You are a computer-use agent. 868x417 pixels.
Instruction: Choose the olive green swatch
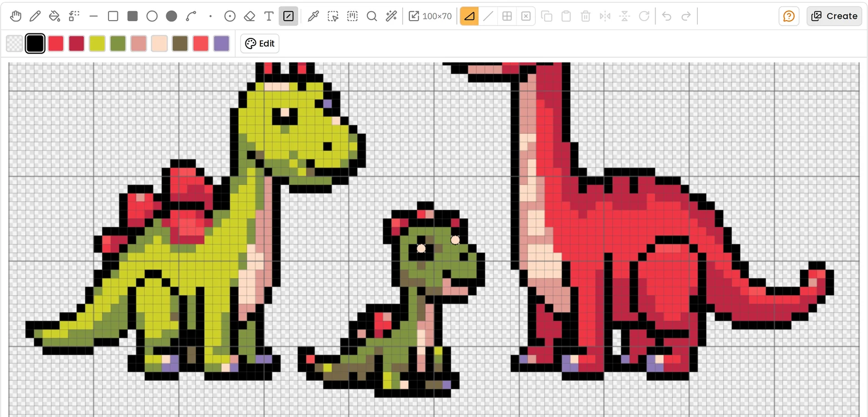(x=118, y=43)
